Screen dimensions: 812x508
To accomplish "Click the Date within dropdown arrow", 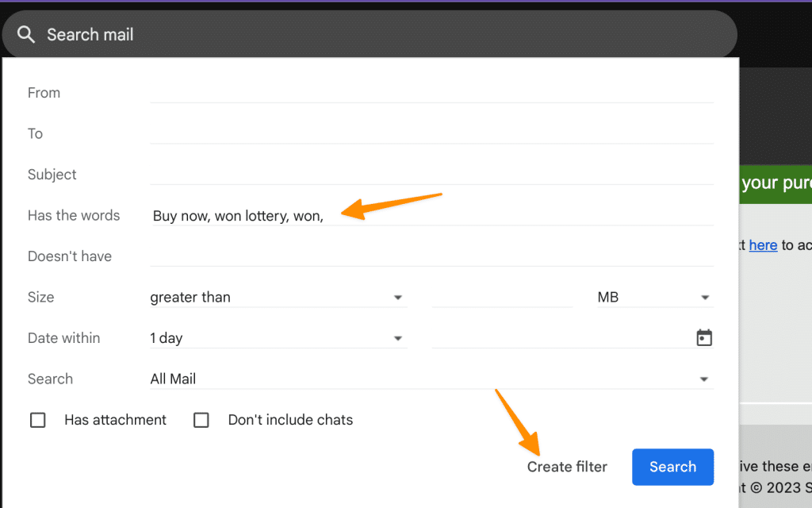I will (397, 337).
